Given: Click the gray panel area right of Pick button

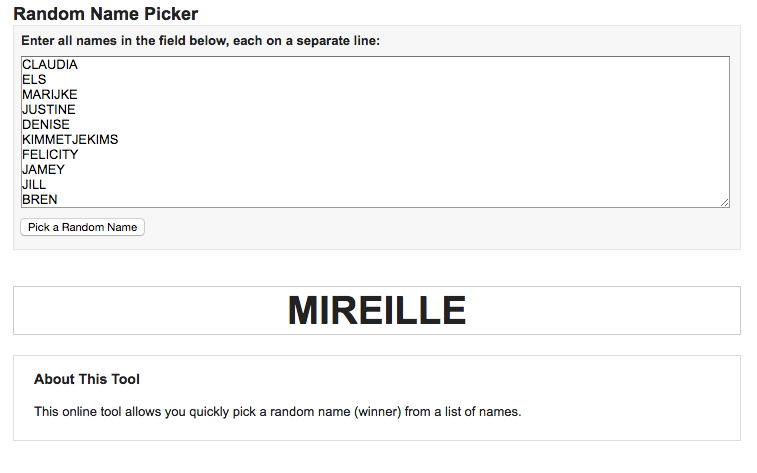Looking at the screenshot, I should click(440, 228).
